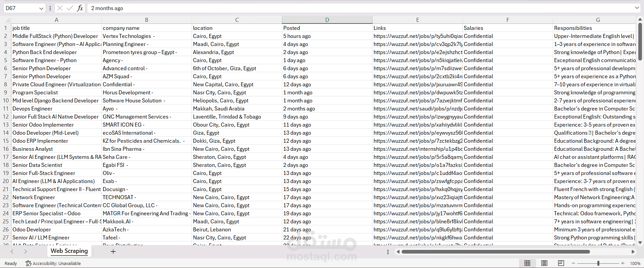Select column A header

(x=56, y=20)
